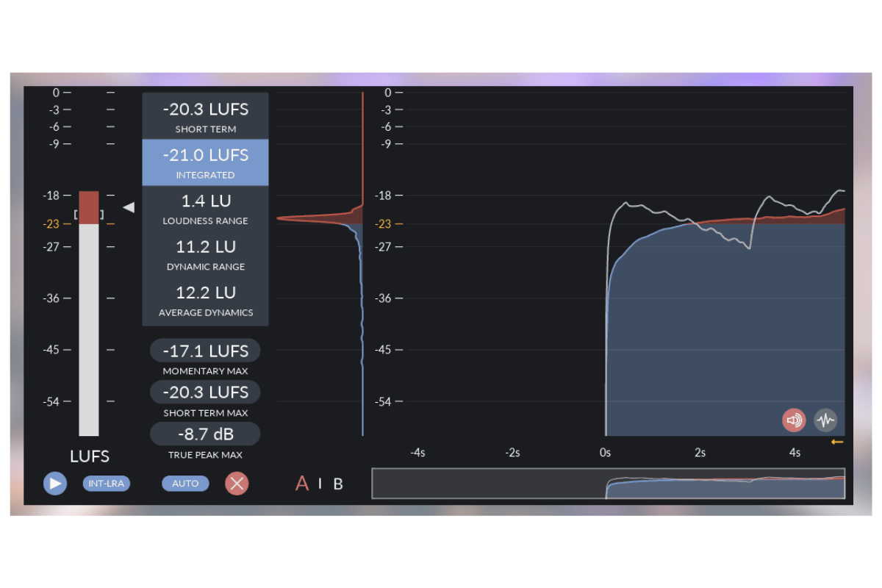Screen dimensions: 882x588
Task: Toggle the AUTO mode button
Action: pos(185,483)
